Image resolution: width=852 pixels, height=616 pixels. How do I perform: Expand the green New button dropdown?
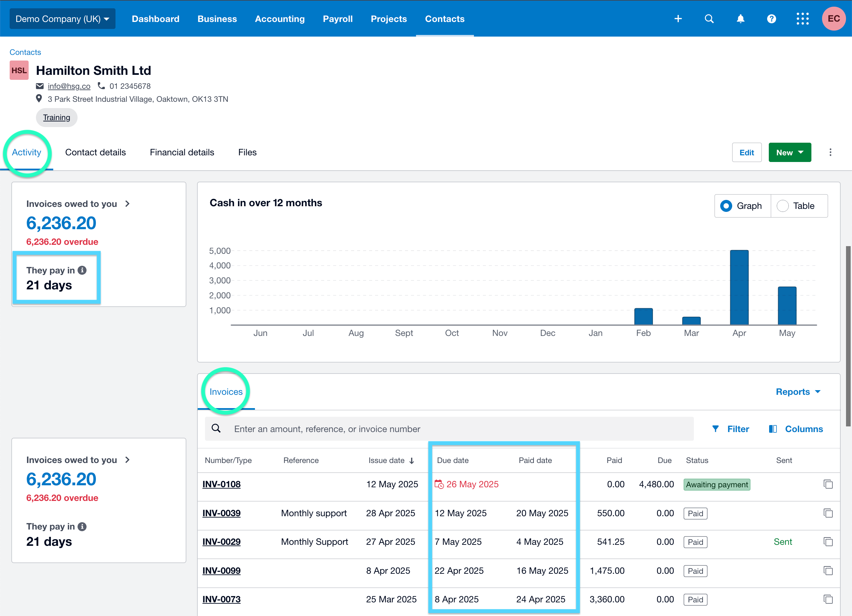coord(790,152)
